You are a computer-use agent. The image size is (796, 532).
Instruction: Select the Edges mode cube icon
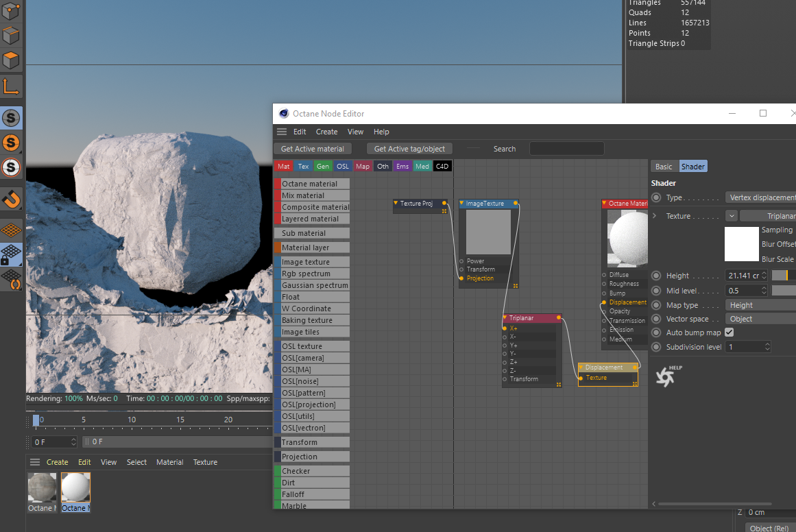[11, 36]
